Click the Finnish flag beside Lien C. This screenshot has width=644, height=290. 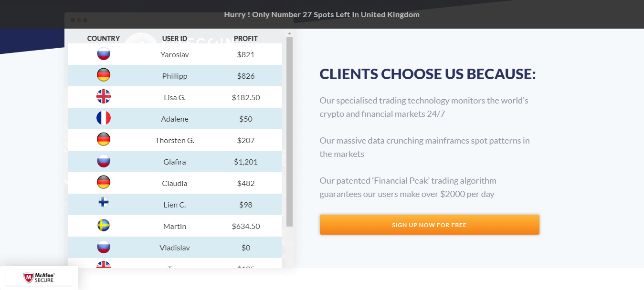[x=104, y=203]
